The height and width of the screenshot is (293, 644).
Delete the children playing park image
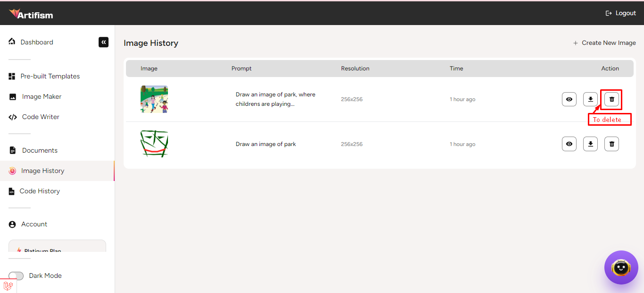(611, 99)
